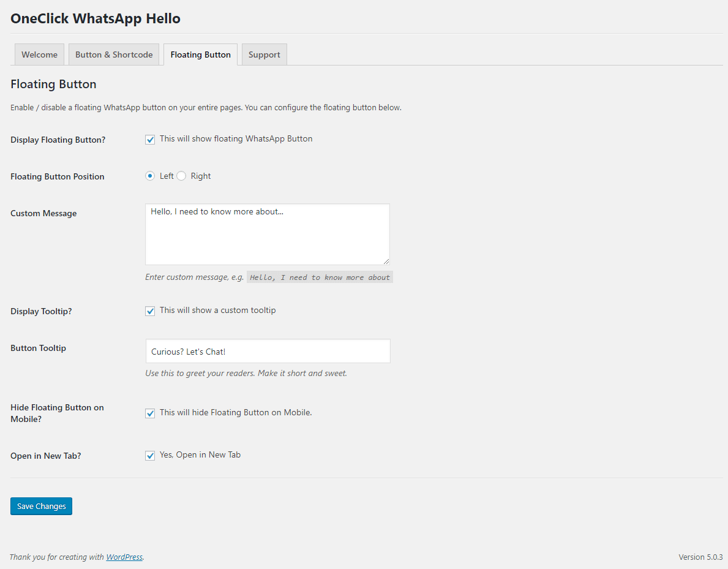Click the Custom Message resize handle

tap(386, 261)
